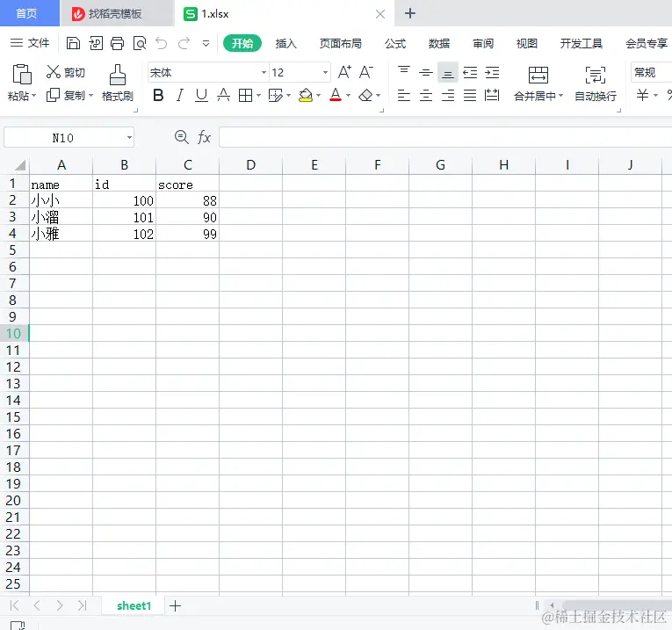Click the eraser clear format icon
672x630 pixels.
[365, 95]
